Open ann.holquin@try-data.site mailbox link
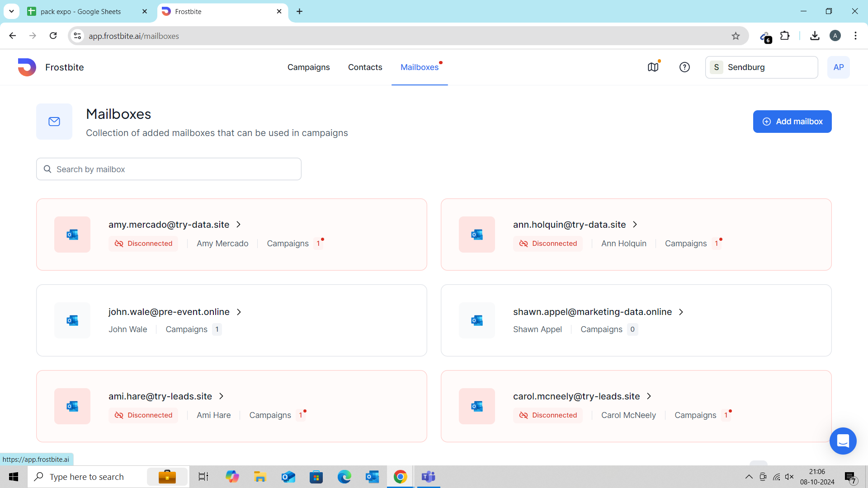Screen dimensions: 868x488 click(569, 225)
